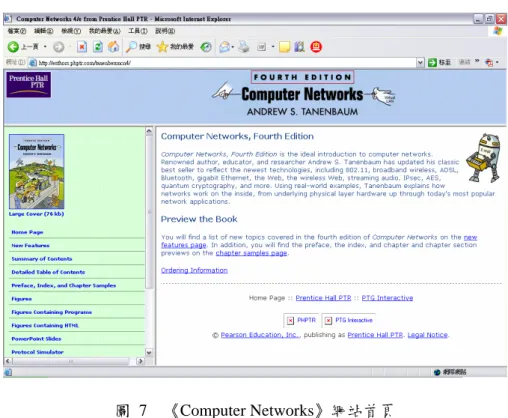The width and height of the screenshot is (508, 418).
Task: Open the Favorites menu
Action: coord(104,31)
